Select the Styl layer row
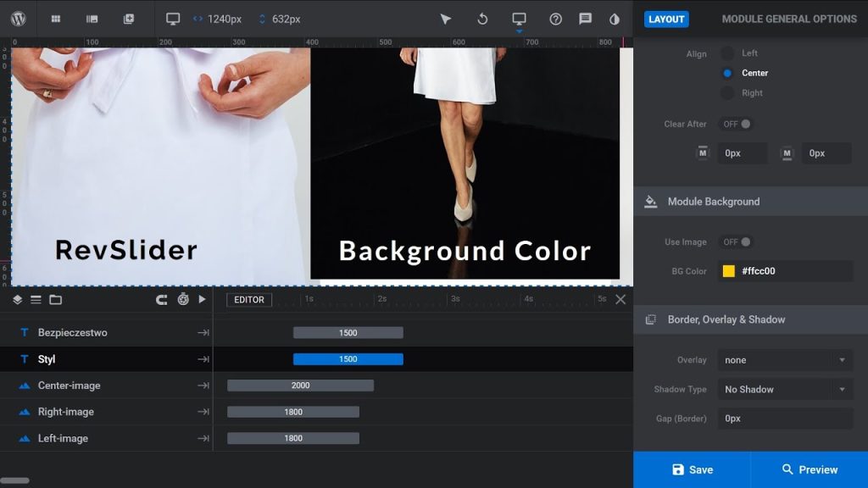868x488 pixels. (x=106, y=359)
